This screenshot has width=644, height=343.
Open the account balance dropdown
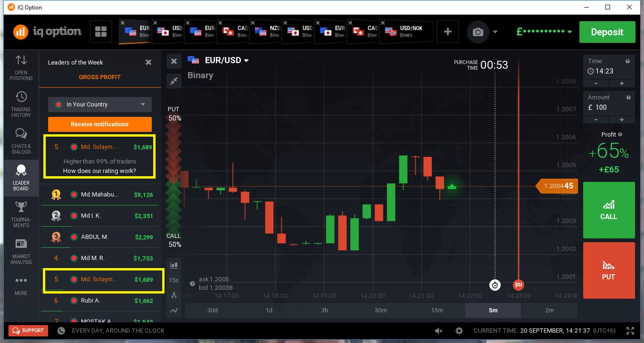click(x=545, y=32)
